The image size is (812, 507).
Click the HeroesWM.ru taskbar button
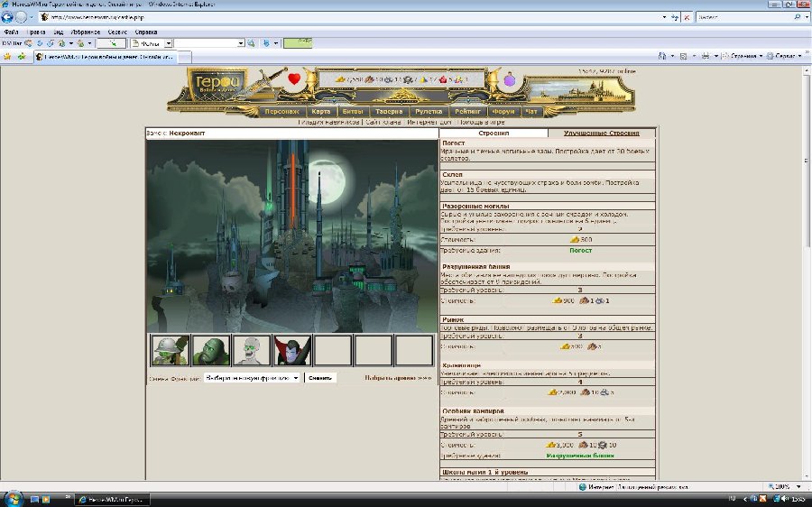pos(113,500)
